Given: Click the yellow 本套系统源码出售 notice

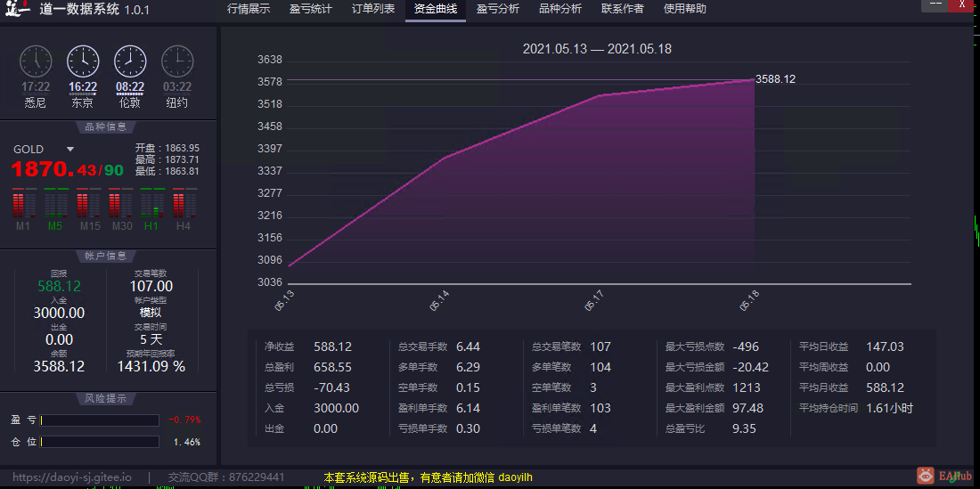Looking at the screenshot, I should click(429, 477).
